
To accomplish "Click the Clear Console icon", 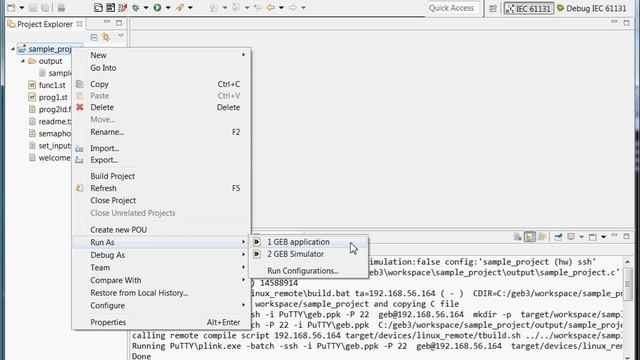I will [x=517, y=237].
